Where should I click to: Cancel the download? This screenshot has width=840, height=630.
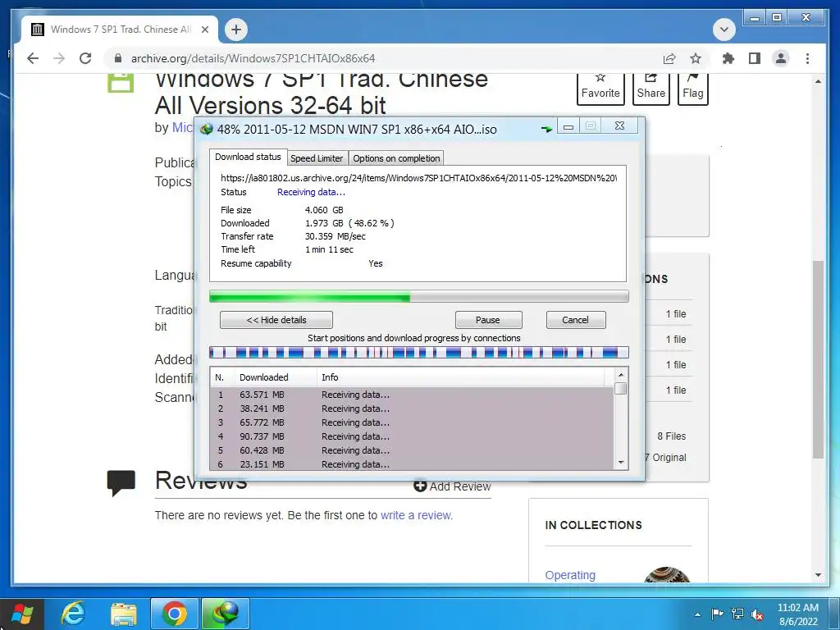click(575, 320)
